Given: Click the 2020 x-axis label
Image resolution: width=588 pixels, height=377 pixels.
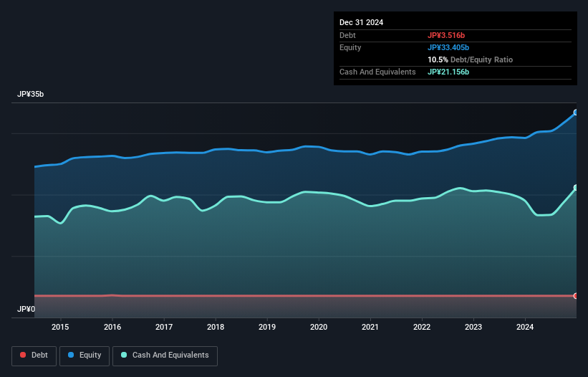Looking at the screenshot, I should click(319, 327).
